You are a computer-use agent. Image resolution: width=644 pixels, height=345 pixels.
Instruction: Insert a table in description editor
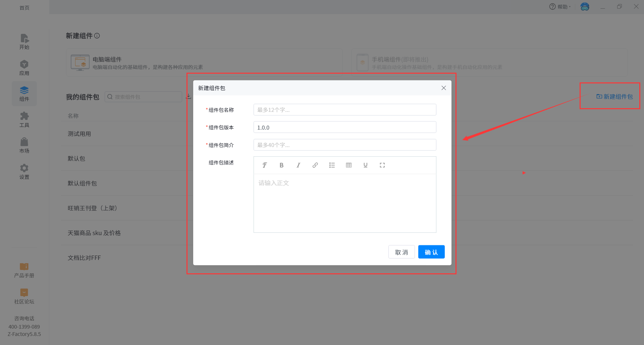point(348,165)
